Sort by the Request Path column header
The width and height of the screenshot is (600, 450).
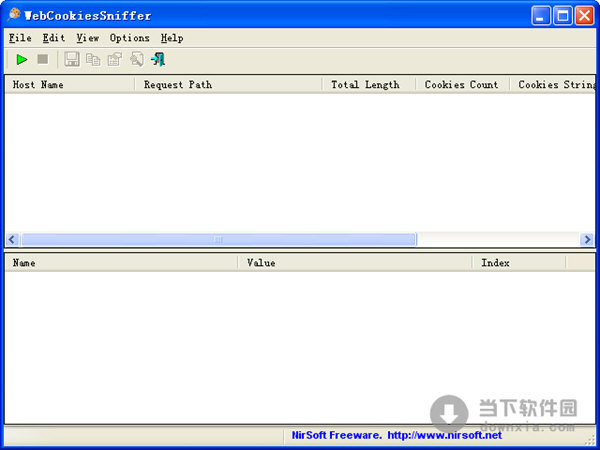click(x=228, y=85)
